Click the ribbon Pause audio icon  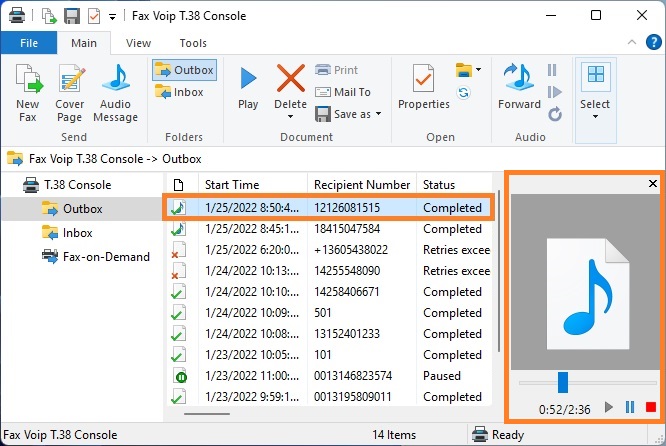click(x=552, y=70)
